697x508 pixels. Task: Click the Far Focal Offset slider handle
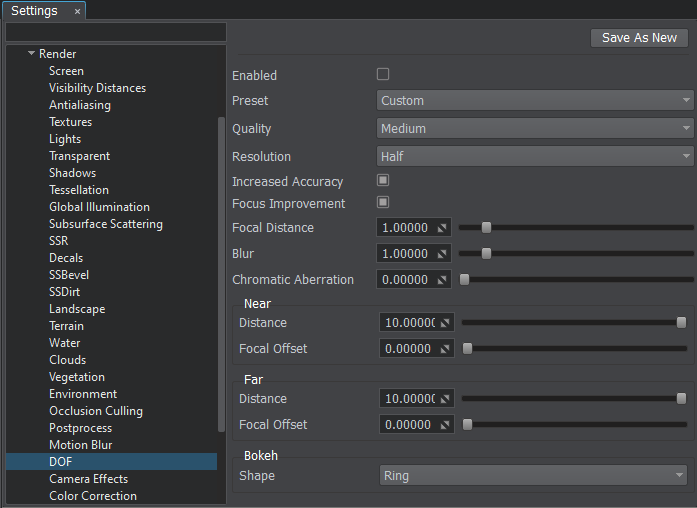pyautogui.click(x=467, y=424)
